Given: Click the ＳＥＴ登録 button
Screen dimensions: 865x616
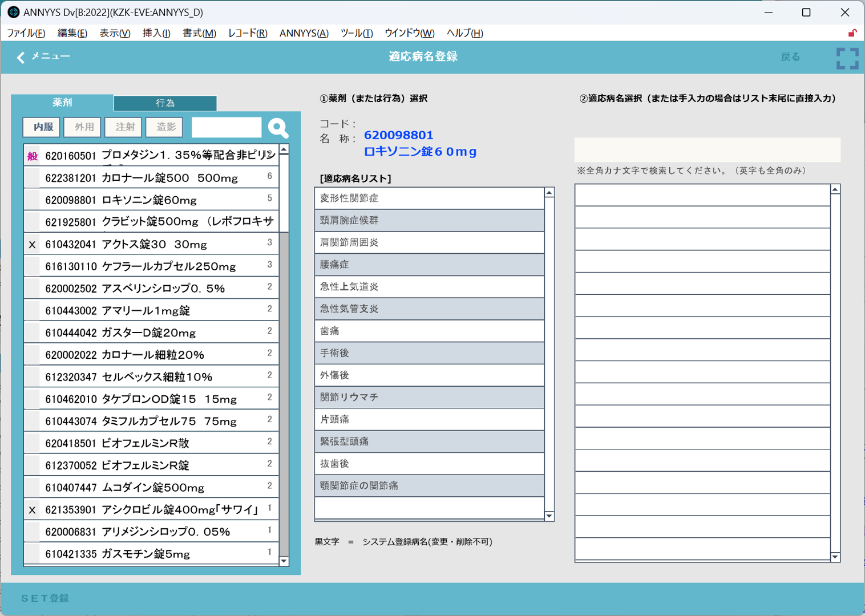Looking at the screenshot, I should [x=45, y=598].
